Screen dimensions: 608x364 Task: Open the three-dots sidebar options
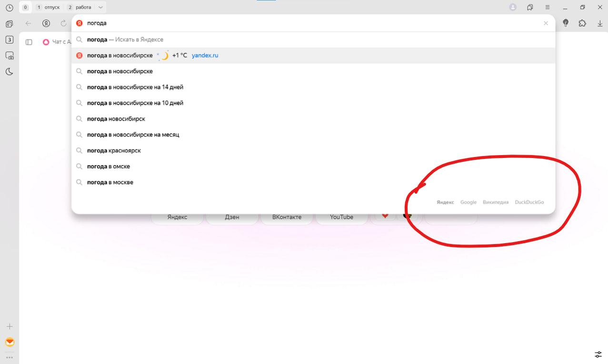click(x=9, y=357)
